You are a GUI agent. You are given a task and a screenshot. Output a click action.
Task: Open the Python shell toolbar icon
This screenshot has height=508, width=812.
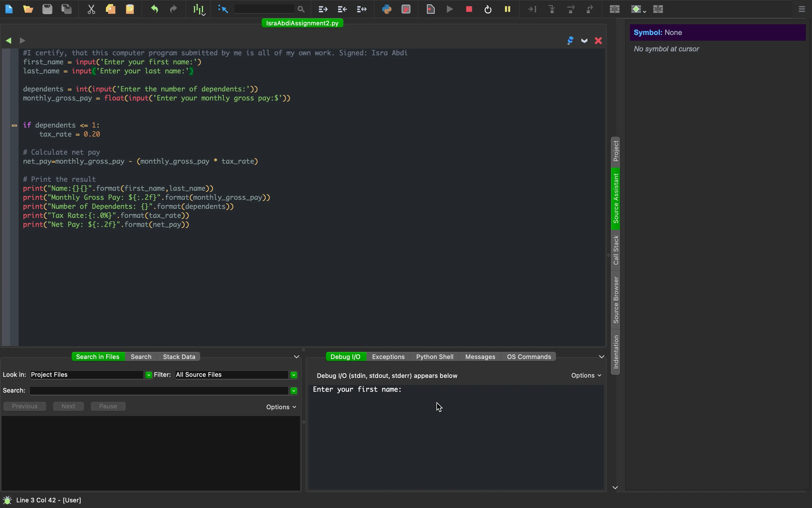tap(387, 9)
